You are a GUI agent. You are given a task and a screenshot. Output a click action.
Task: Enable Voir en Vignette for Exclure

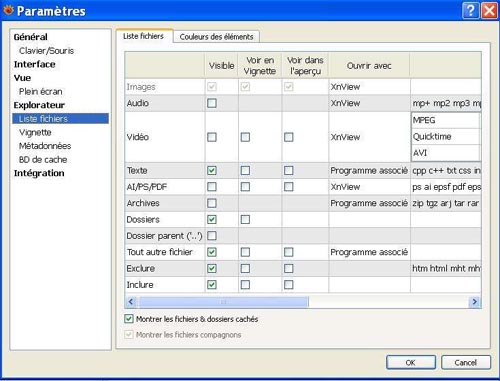click(x=245, y=268)
